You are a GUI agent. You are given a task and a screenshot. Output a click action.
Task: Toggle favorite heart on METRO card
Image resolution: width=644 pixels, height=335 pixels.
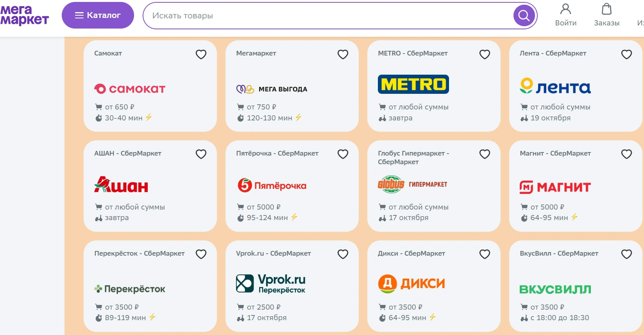(x=485, y=54)
